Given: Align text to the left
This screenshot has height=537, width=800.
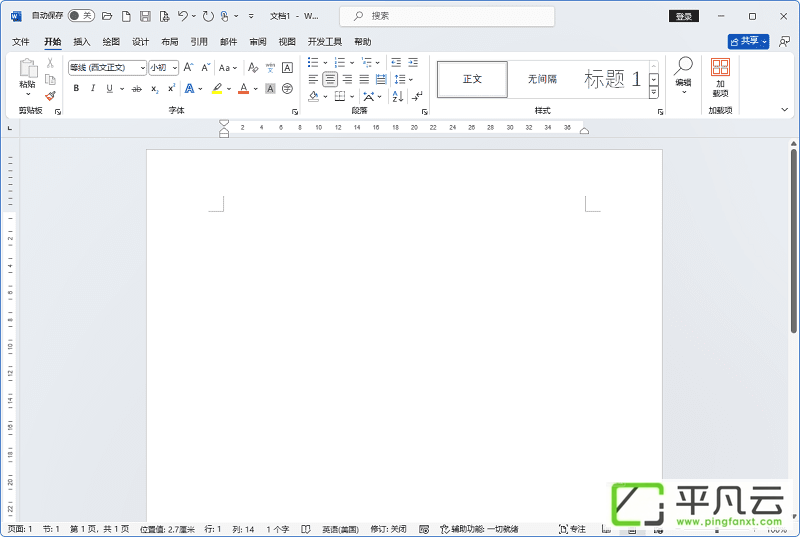Looking at the screenshot, I should pyautogui.click(x=313, y=79).
